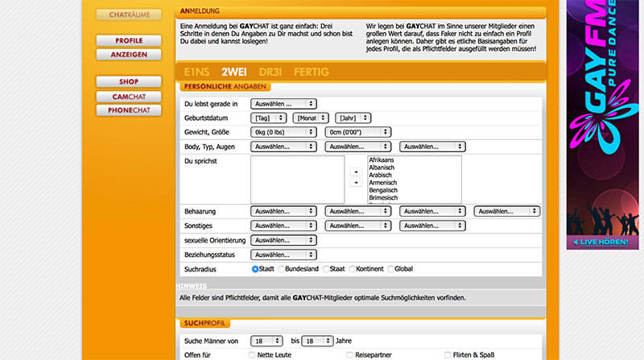The height and width of the screenshot is (360, 644).
Task: Open the Profile sidebar button
Action: click(x=129, y=40)
